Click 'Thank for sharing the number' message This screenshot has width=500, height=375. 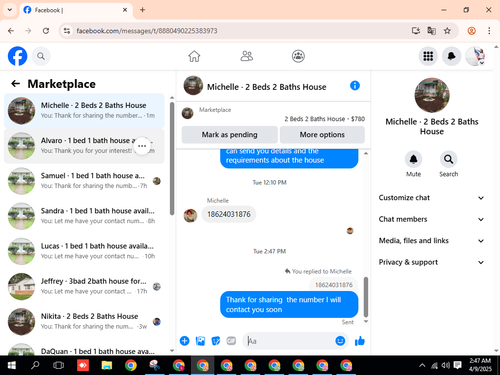click(289, 304)
